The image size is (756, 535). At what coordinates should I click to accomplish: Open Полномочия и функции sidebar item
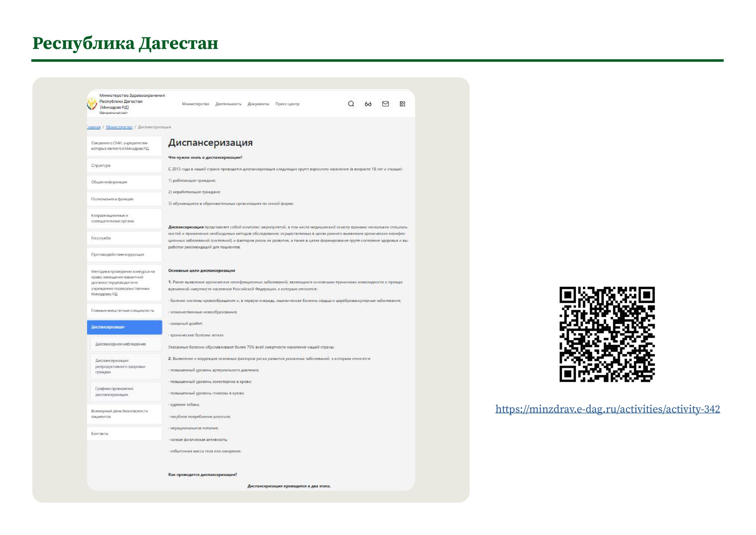coord(124,199)
